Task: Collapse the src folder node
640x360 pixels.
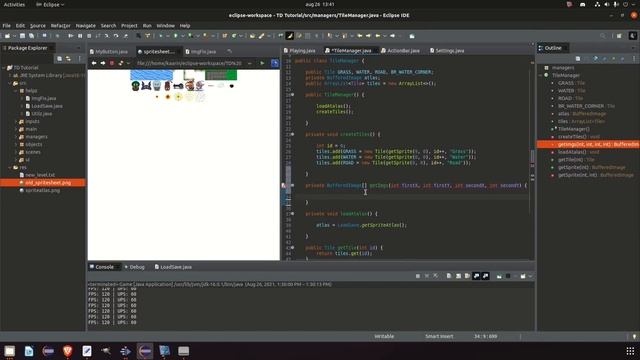Action: click(10, 83)
